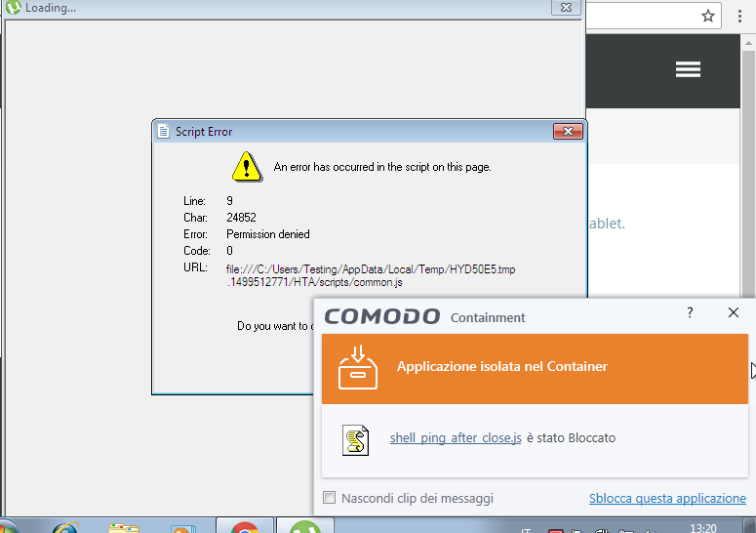Close the Comodo Containment popup

tap(734, 312)
